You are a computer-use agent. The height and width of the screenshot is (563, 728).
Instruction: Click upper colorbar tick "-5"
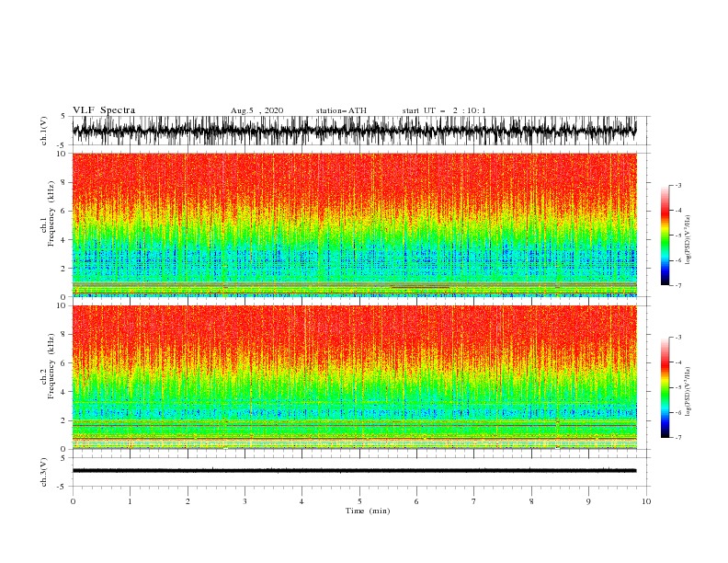677,236
